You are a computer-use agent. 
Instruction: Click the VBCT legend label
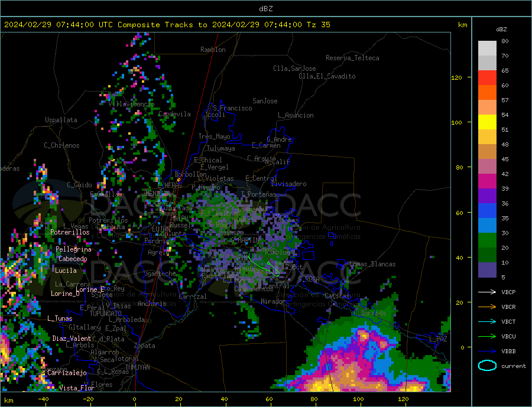[x=508, y=321]
